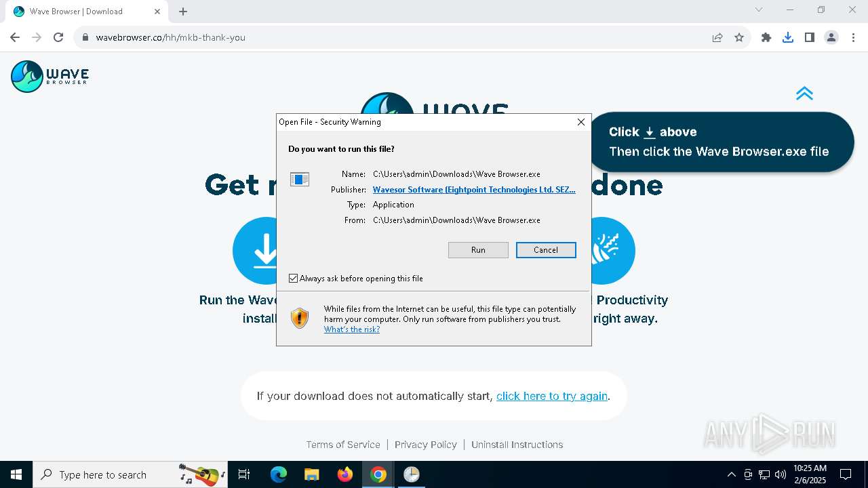Click the taskbar search box
The height and width of the screenshot is (488, 868).
tap(132, 474)
